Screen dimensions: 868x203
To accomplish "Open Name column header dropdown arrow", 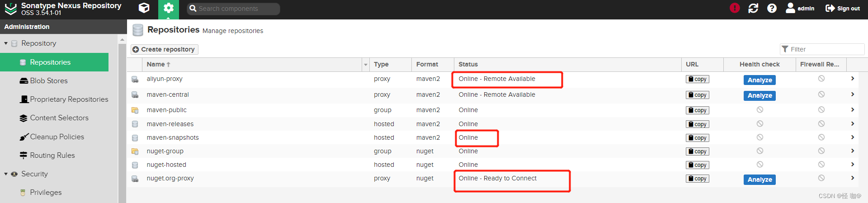I will coord(366,65).
